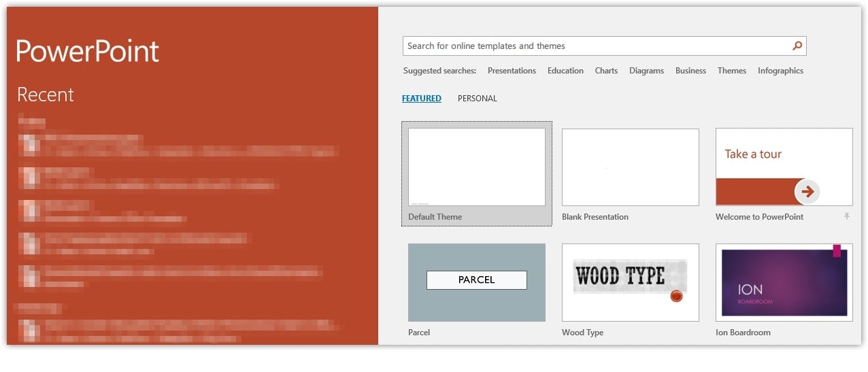Search suggested term Infographics
The image size is (868, 372).
(780, 71)
